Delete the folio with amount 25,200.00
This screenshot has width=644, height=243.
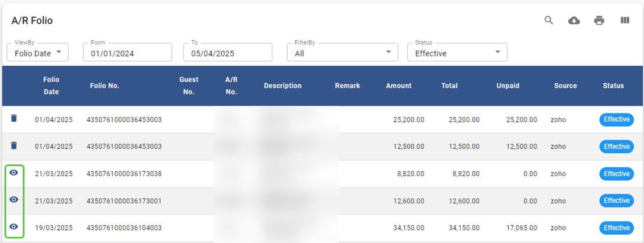click(14, 119)
